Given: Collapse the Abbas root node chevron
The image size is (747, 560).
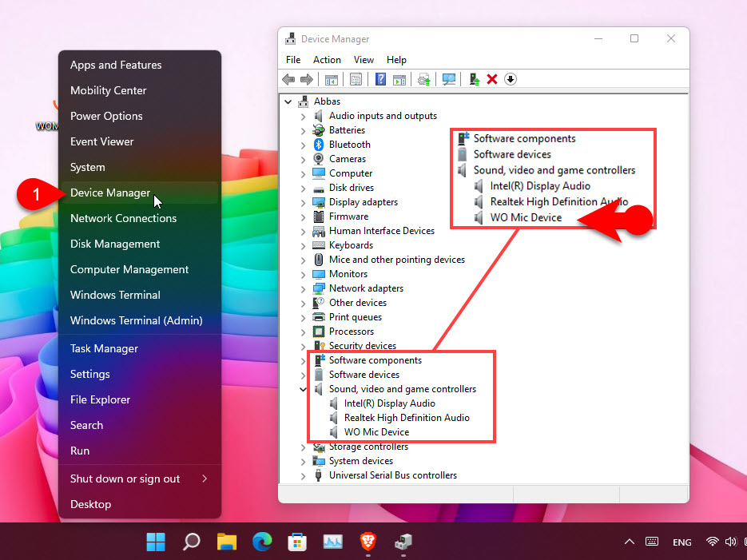Looking at the screenshot, I should (x=288, y=101).
